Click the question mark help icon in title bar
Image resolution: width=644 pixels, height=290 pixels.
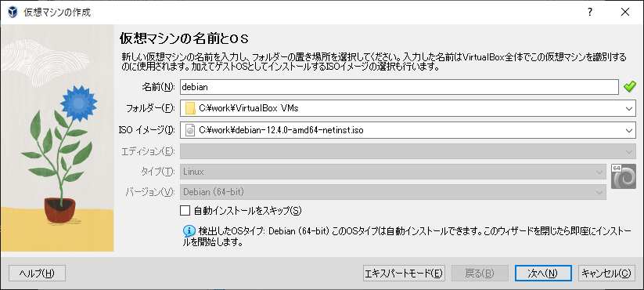pos(590,12)
